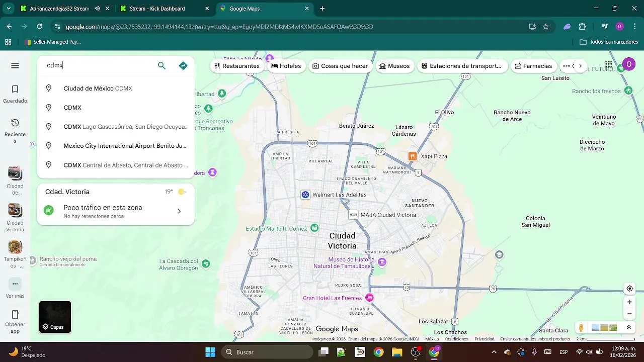Zoom out with the minus button
The width and height of the screenshot is (644, 362).
(x=629, y=314)
